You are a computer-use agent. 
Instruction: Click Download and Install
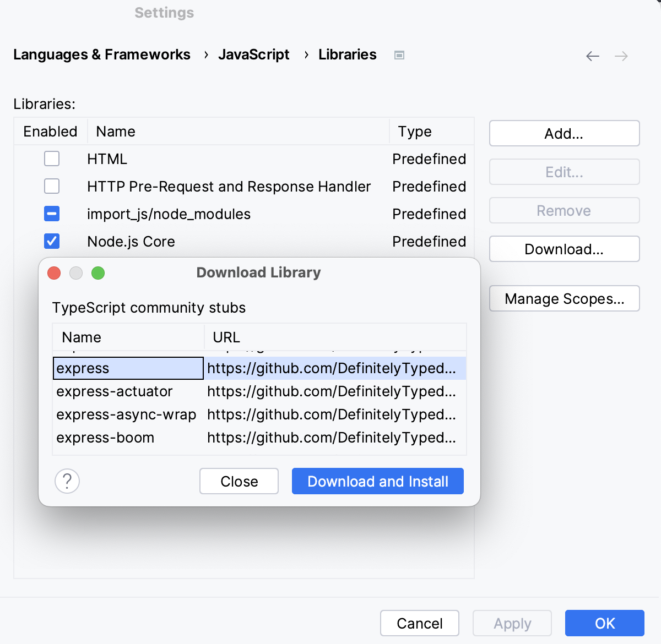click(x=377, y=481)
